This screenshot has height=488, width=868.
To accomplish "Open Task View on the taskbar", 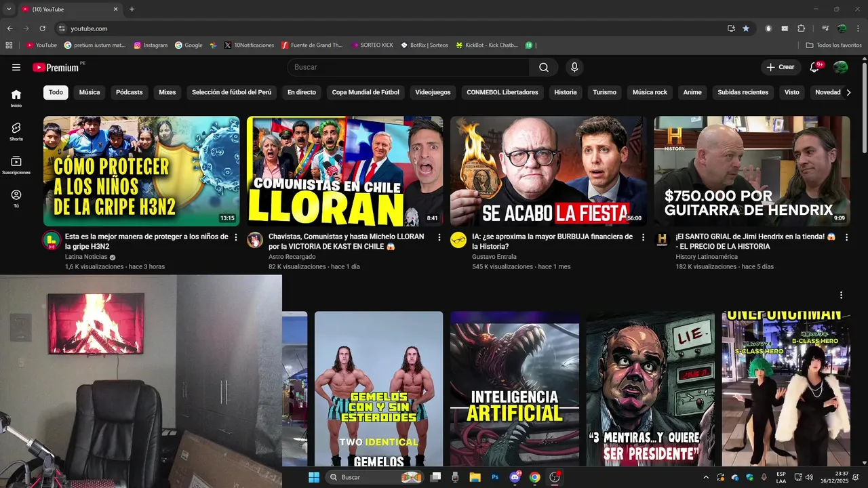I will [435, 477].
